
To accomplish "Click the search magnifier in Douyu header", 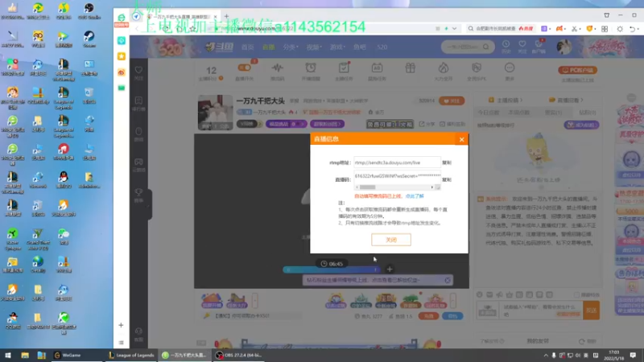I will point(486,47).
